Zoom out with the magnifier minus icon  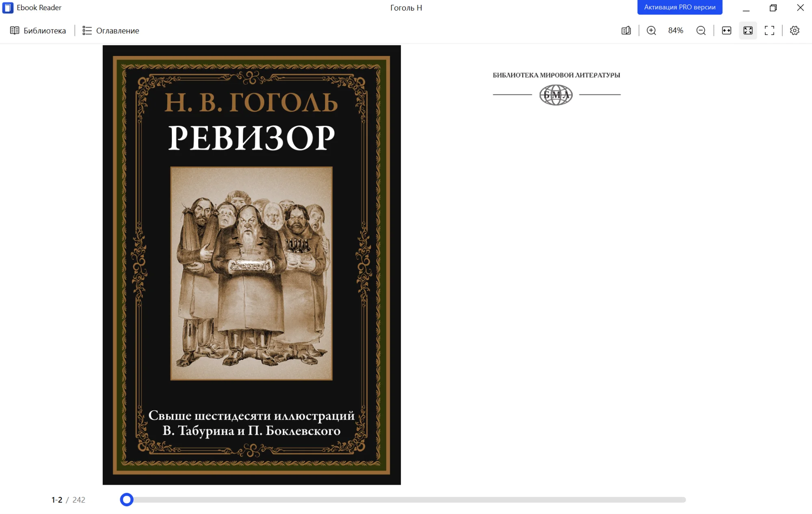[701, 30]
